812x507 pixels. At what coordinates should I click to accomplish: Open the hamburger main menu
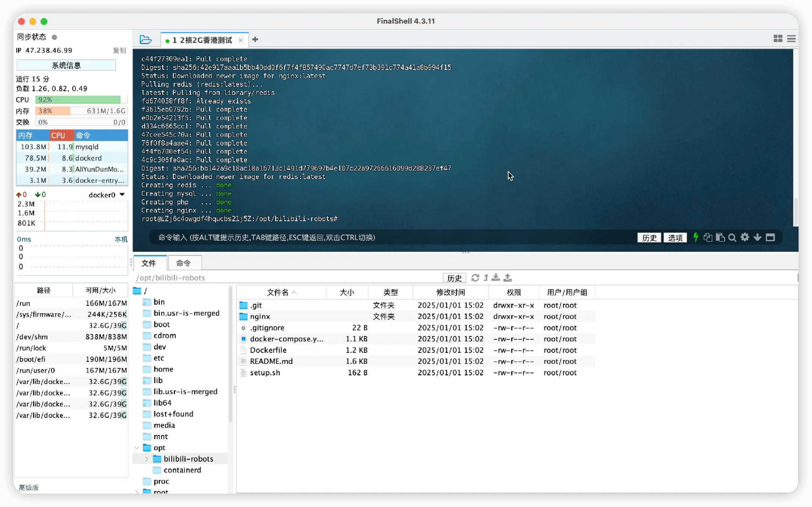(x=791, y=39)
